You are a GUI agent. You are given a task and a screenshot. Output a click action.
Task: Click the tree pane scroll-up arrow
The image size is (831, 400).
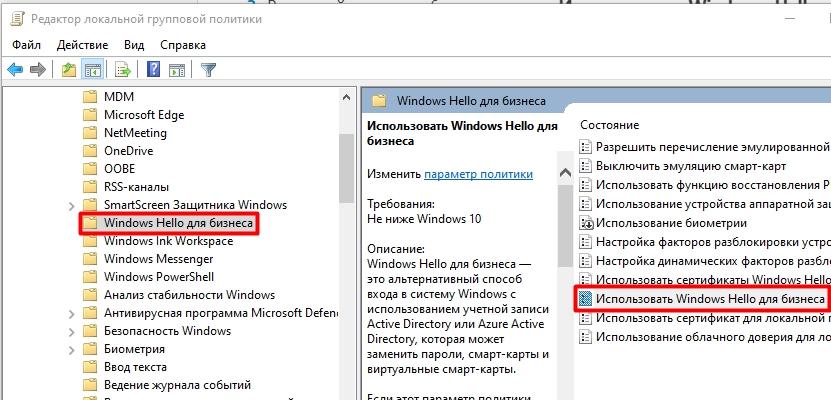click(x=347, y=97)
